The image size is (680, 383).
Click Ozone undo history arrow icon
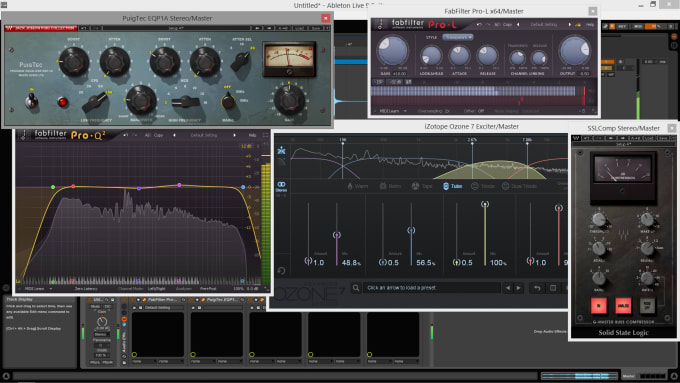[537, 288]
